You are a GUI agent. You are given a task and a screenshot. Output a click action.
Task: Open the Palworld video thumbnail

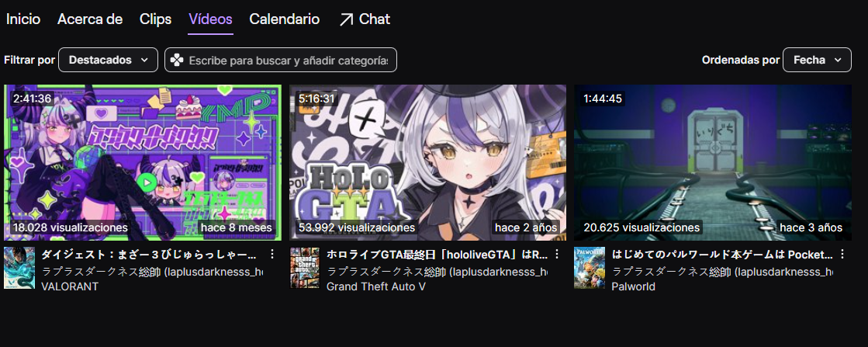(x=713, y=162)
